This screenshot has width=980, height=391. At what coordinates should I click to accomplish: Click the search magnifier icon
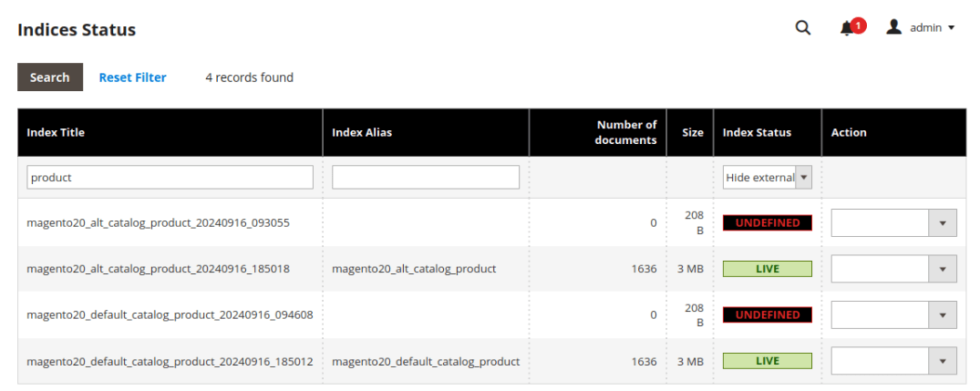(x=802, y=27)
